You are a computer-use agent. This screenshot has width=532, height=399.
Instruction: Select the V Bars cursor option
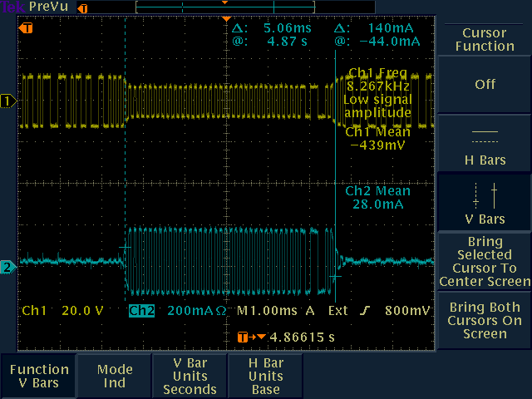pyautogui.click(x=485, y=203)
